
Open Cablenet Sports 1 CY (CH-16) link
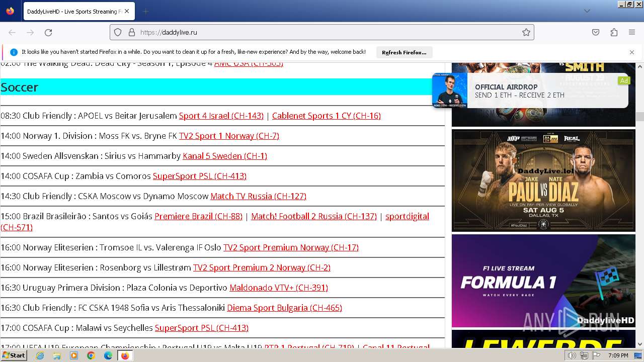coord(327,116)
